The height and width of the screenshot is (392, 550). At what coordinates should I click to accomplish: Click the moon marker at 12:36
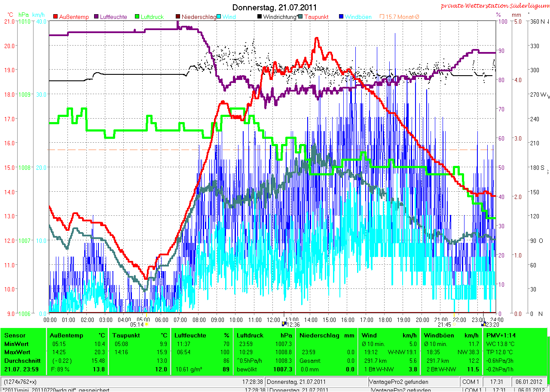click(283, 325)
